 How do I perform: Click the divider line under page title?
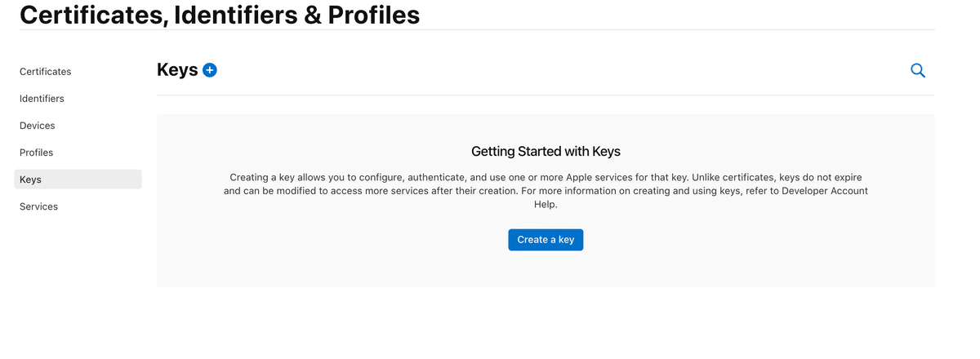pos(477,29)
